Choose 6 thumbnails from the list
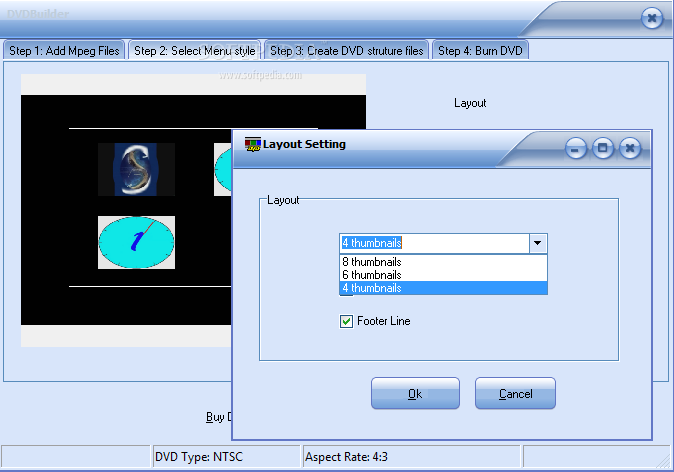 click(x=443, y=275)
